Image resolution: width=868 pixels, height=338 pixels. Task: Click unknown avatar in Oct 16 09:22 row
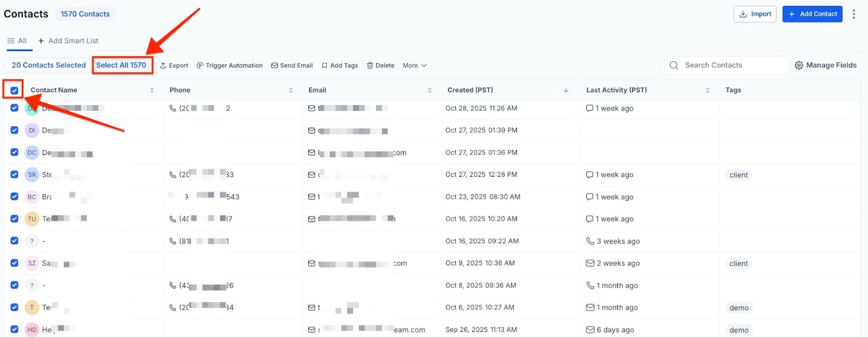pos(32,241)
